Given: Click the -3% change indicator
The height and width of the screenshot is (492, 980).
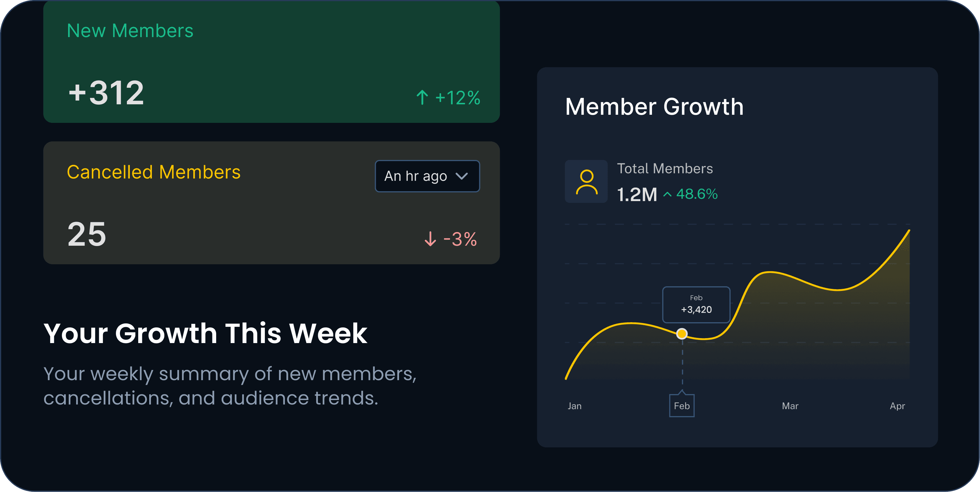Looking at the screenshot, I should (460, 239).
